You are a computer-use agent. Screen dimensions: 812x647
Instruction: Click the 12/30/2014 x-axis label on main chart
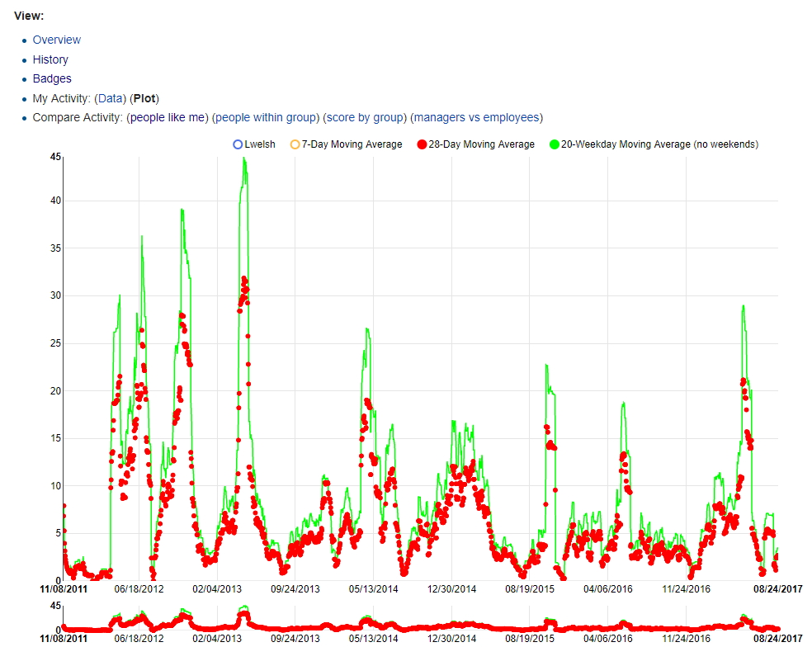click(x=451, y=589)
